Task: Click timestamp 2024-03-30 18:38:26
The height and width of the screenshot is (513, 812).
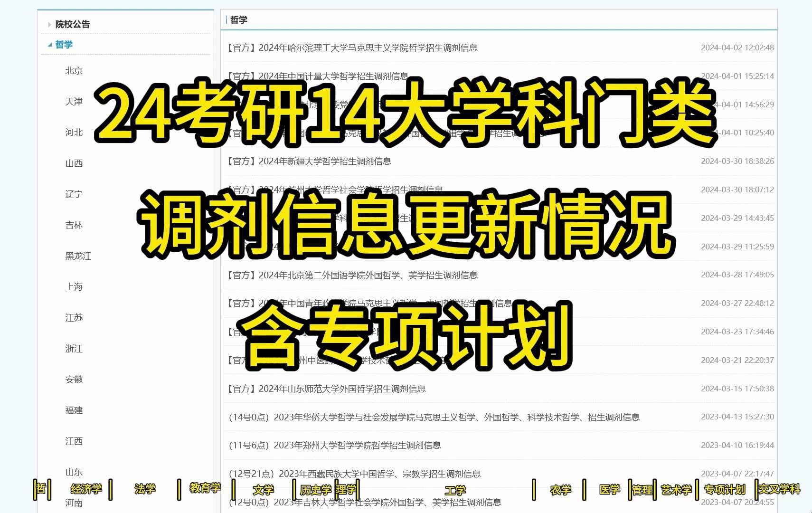Action: pos(737,161)
